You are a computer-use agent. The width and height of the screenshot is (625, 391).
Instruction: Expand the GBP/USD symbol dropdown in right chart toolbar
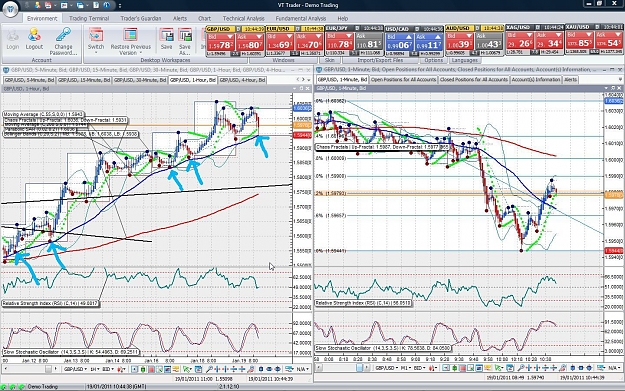click(x=397, y=369)
